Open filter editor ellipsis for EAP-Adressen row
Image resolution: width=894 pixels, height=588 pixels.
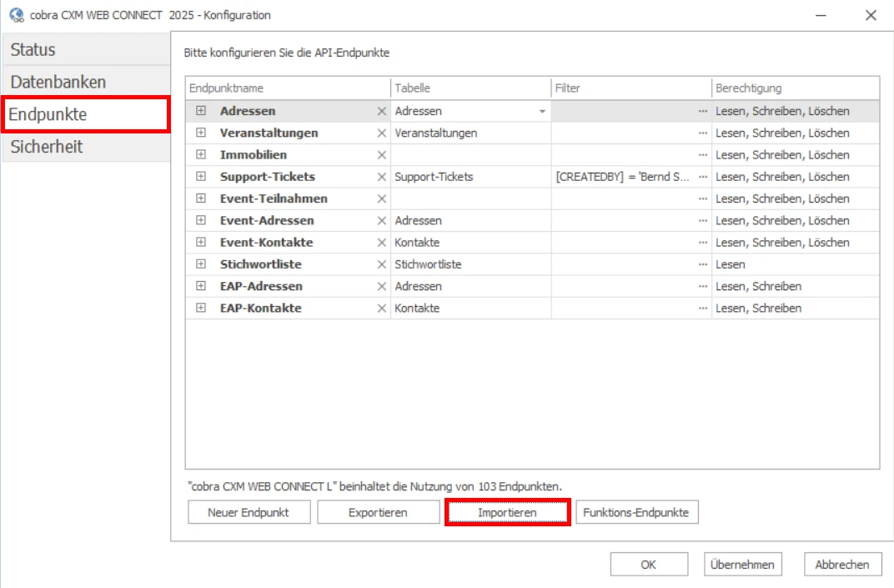point(702,286)
